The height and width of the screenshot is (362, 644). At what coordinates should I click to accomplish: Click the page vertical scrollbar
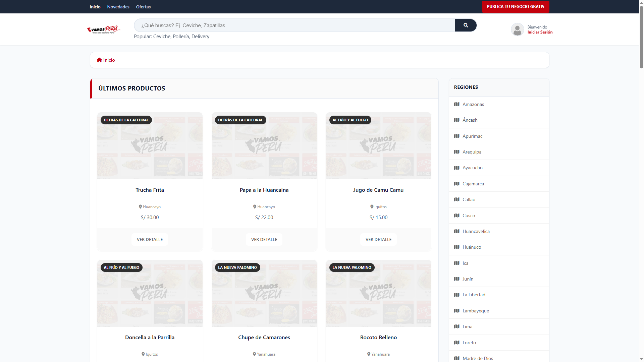click(641, 37)
